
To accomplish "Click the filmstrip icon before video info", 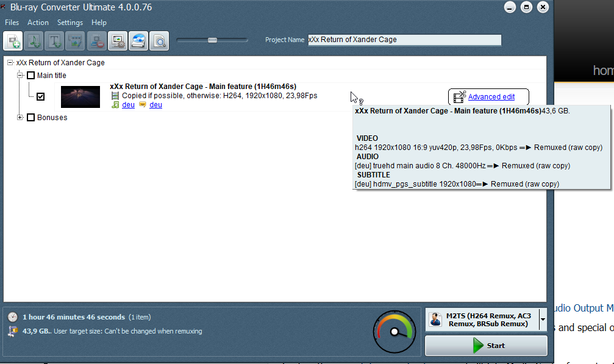I will [x=115, y=96].
